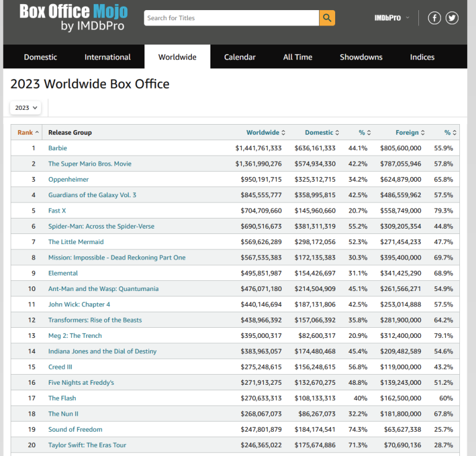The image size is (476, 456).
Task: Sort by the Rank column arrow
Action: coord(37,132)
